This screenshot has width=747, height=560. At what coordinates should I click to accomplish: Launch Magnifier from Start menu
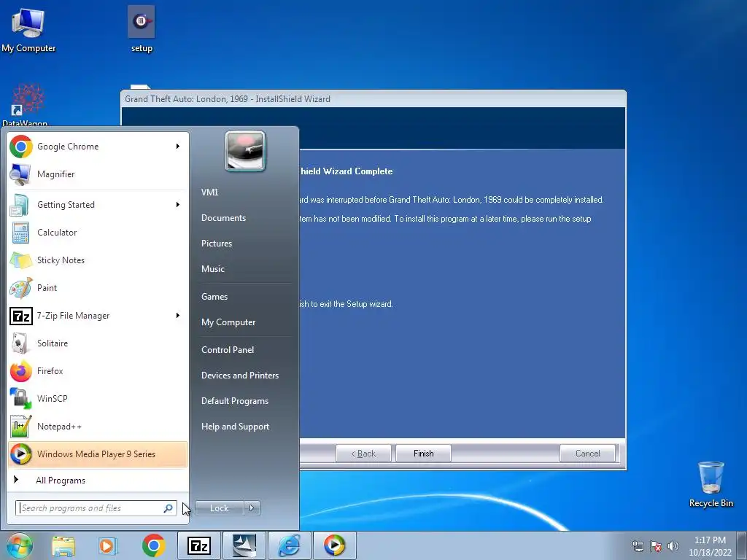tap(98, 174)
